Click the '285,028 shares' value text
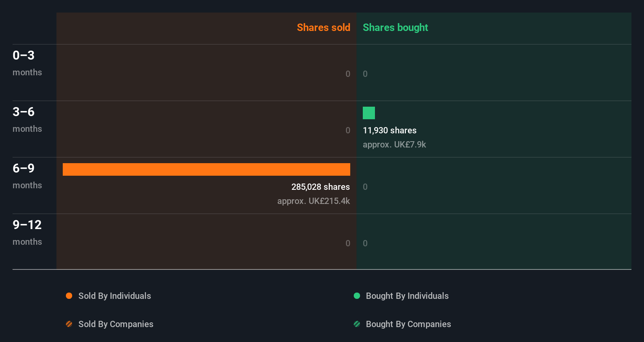 320,187
